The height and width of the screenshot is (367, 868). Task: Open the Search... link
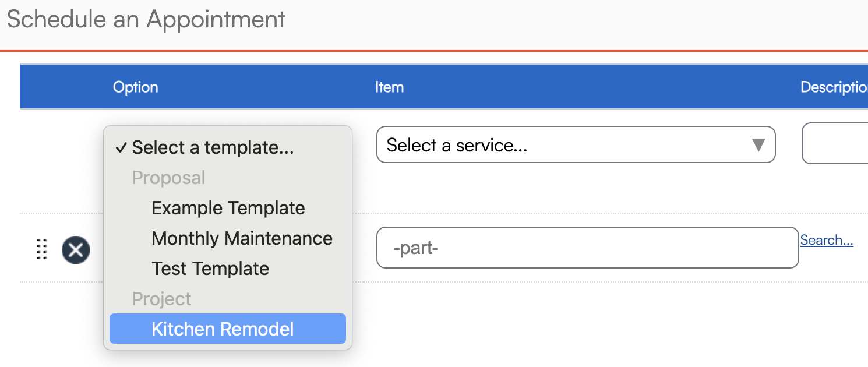coord(827,240)
